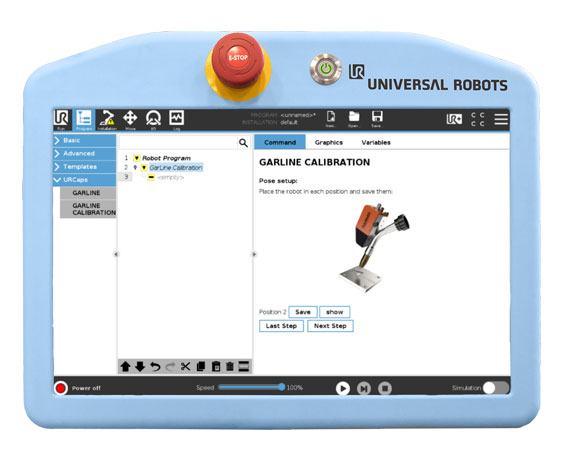This screenshot has width=563, height=463.
Task: Click the scissors cut icon
Action: click(185, 367)
